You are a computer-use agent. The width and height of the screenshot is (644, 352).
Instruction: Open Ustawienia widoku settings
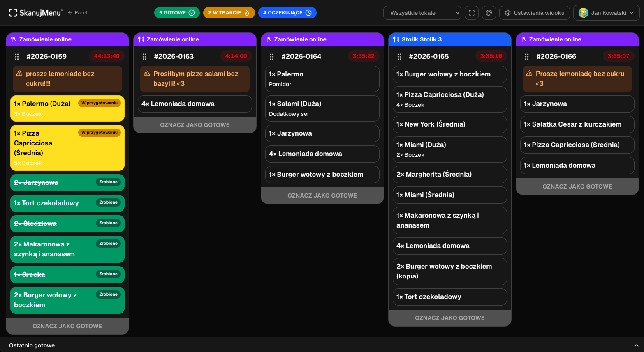coord(535,13)
